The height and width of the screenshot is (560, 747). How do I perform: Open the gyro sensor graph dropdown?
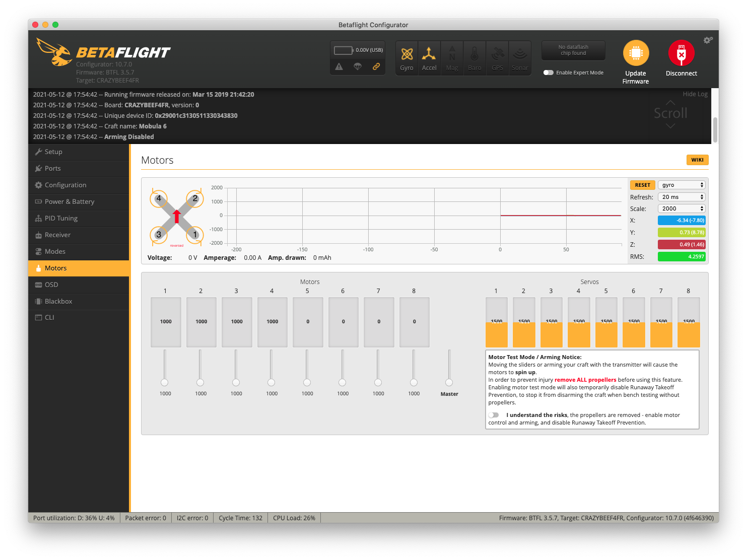[682, 185]
